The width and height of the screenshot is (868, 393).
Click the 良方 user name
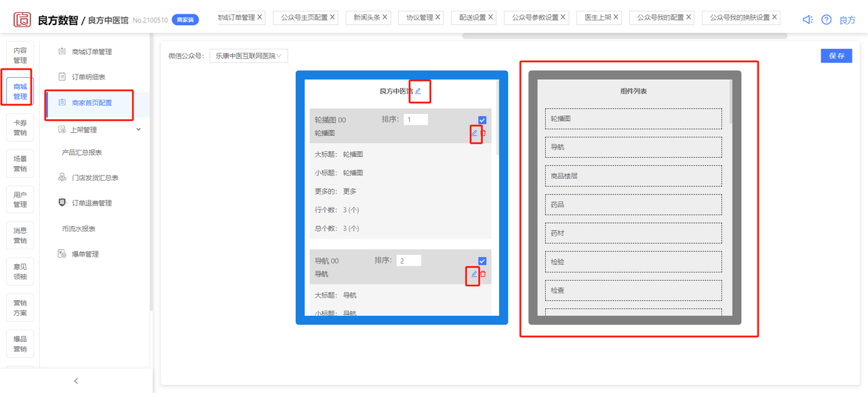848,20
